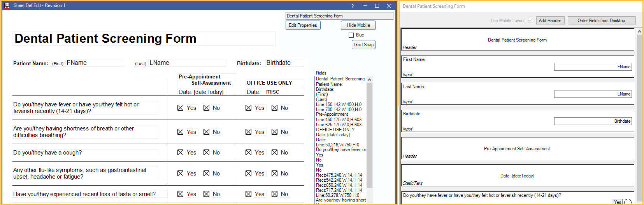The width and height of the screenshot is (644, 205).
Task: Check Yes self-assessment box for fever question
Action: pyautogui.click(x=180, y=108)
